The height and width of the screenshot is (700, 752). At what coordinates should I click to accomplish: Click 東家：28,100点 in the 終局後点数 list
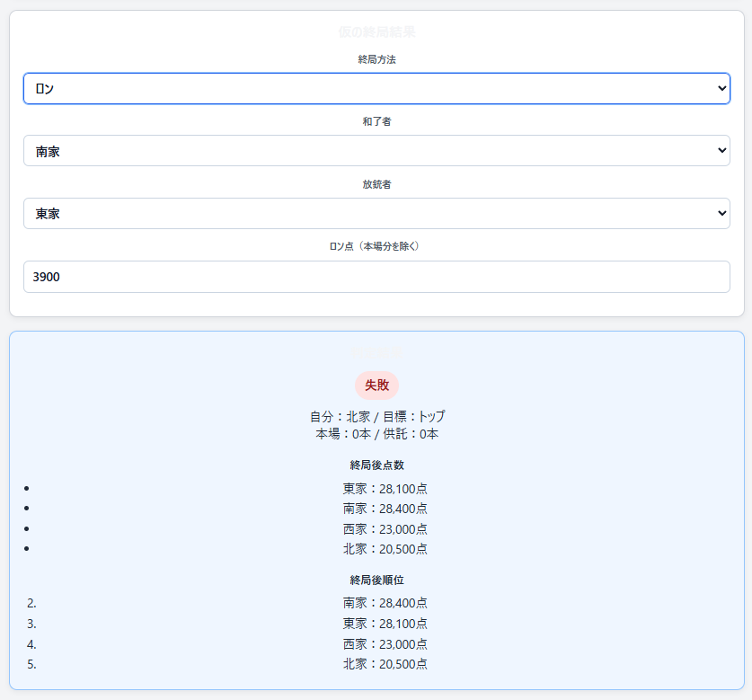385,489
